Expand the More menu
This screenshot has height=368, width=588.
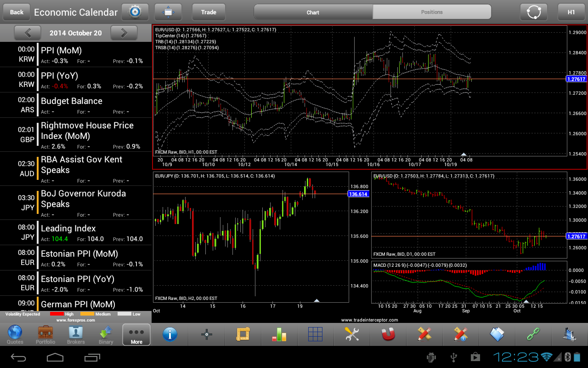point(136,334)
